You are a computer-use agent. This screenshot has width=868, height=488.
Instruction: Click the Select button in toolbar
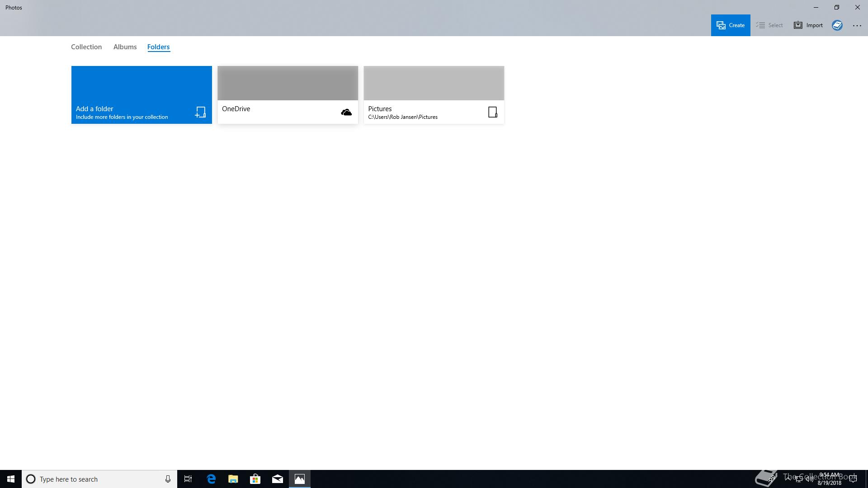pos(769,25)
